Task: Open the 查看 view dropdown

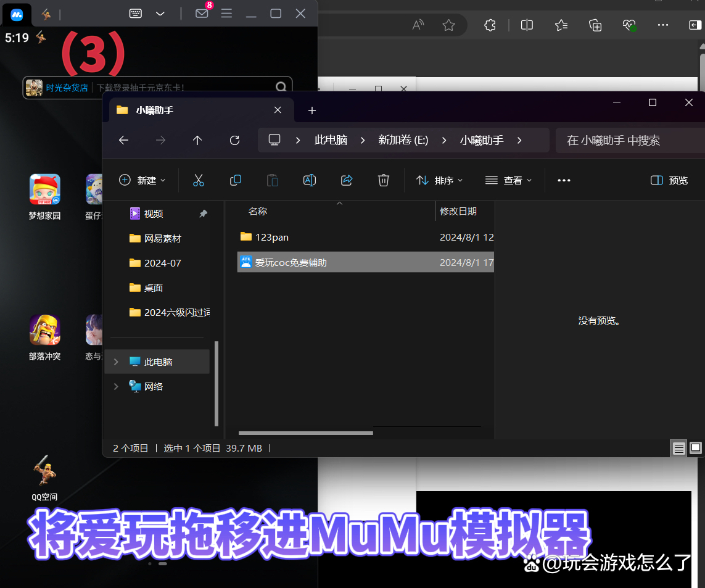Action: [x=508, y=180]
